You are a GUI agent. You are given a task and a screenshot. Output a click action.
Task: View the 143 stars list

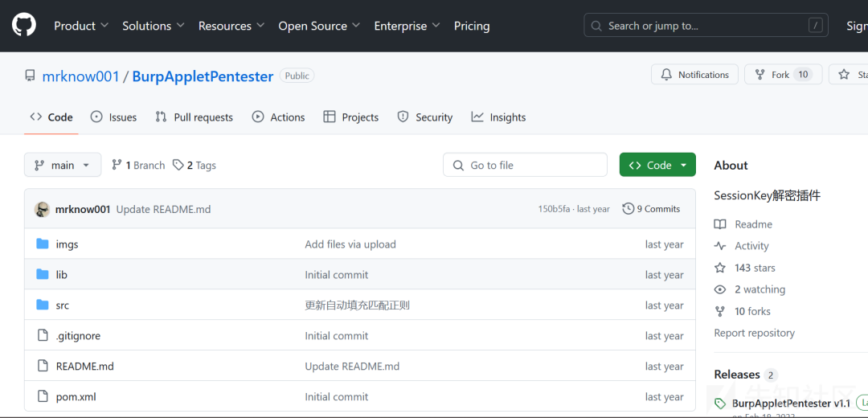[x=755, y=268]
